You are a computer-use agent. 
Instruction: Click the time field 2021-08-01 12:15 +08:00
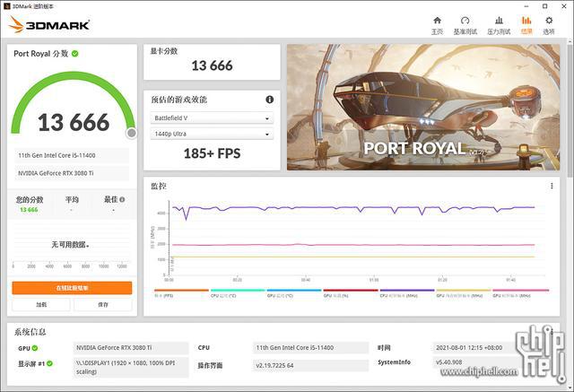[x=476, y=348]
